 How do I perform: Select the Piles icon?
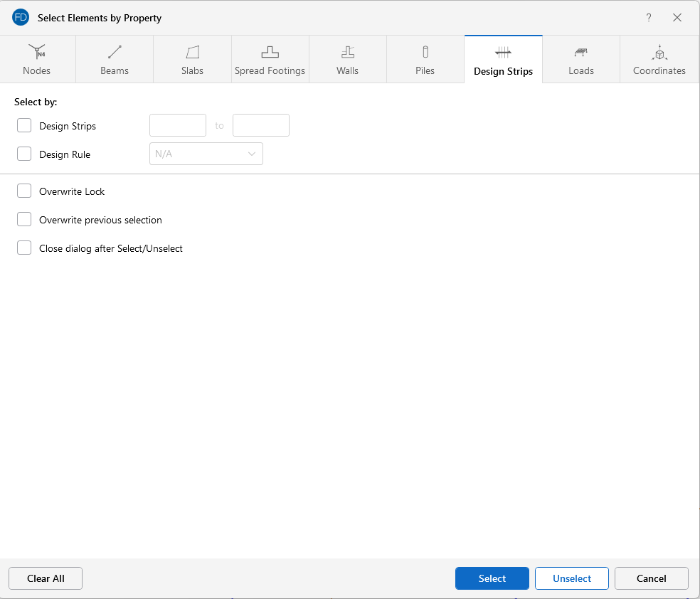425,52
